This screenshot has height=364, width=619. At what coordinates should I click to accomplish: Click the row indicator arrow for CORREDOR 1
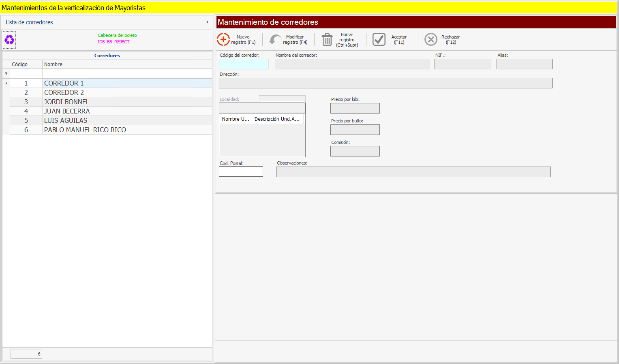click(x=6, y=83)
